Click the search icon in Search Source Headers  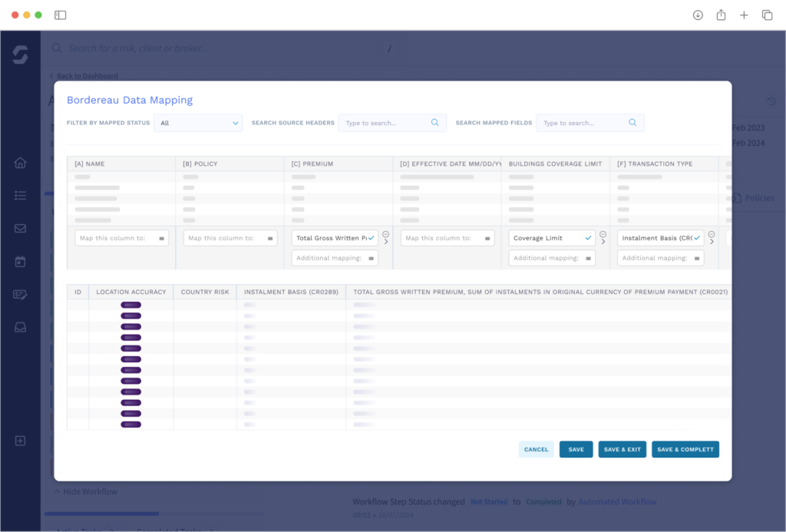pos(435,123)
